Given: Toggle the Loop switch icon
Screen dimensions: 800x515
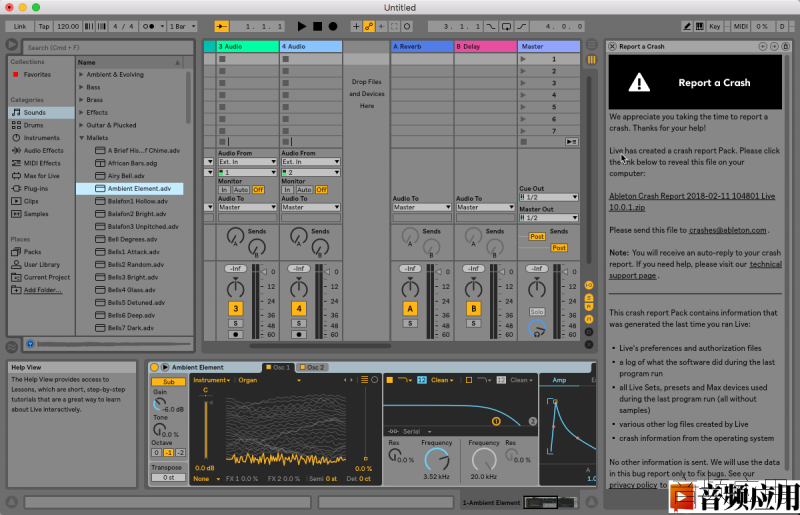Looking at the screenshot, I should point(506,27).
